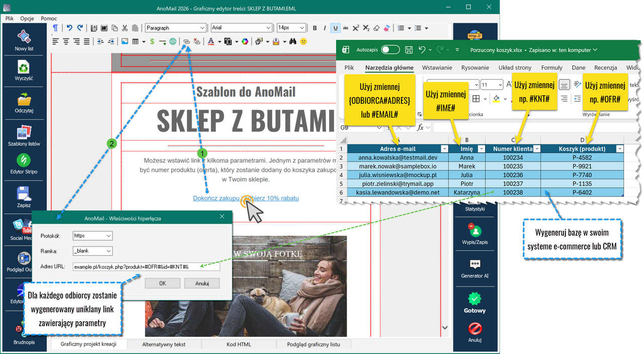Click the Wypis/Zapis sidebar icon
644x354 pixels.
pyautogui.click(x=475, y=230)
